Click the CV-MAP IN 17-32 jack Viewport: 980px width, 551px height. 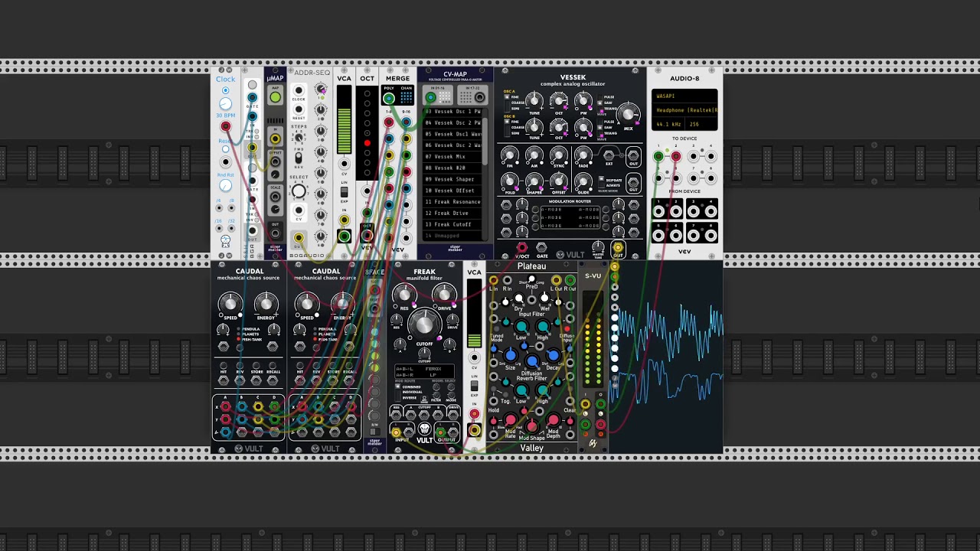pos(479,97)
